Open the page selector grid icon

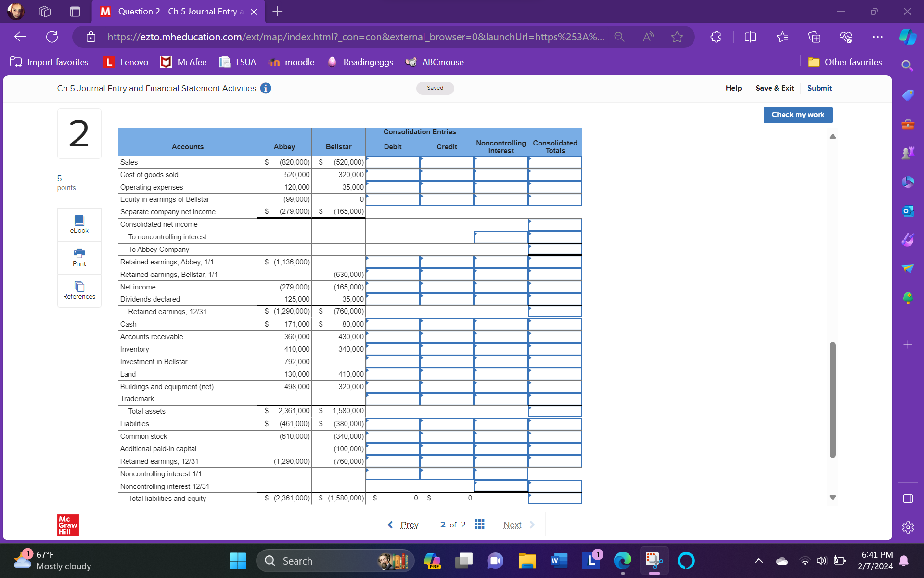pyautogui.click(x=479, y=524)
